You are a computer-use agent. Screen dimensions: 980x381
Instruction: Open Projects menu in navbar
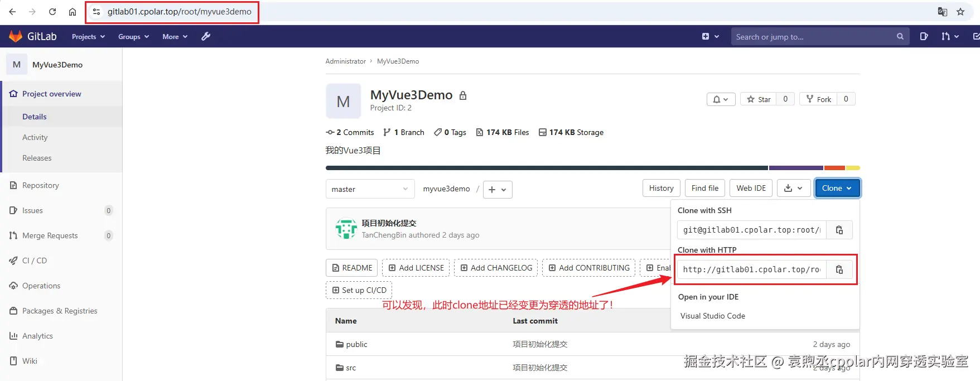coord(88,36)
